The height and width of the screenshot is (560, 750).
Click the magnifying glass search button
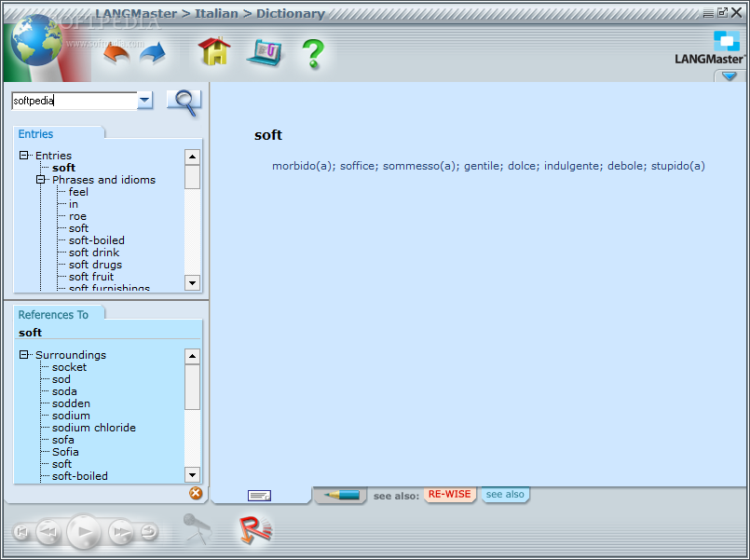tap(184, 102)
